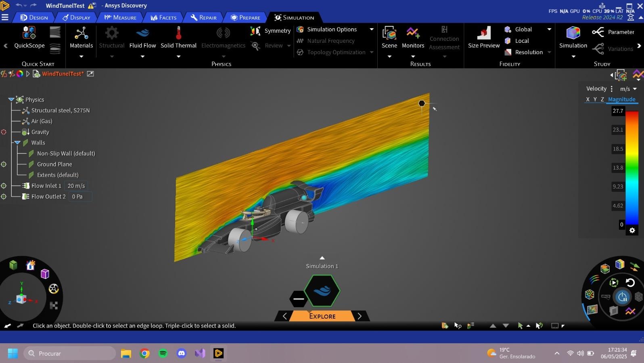This screenshot has height=363, width=644.
Task: Open Spotify from the Windows taskbar
Action: pos(163,353)
